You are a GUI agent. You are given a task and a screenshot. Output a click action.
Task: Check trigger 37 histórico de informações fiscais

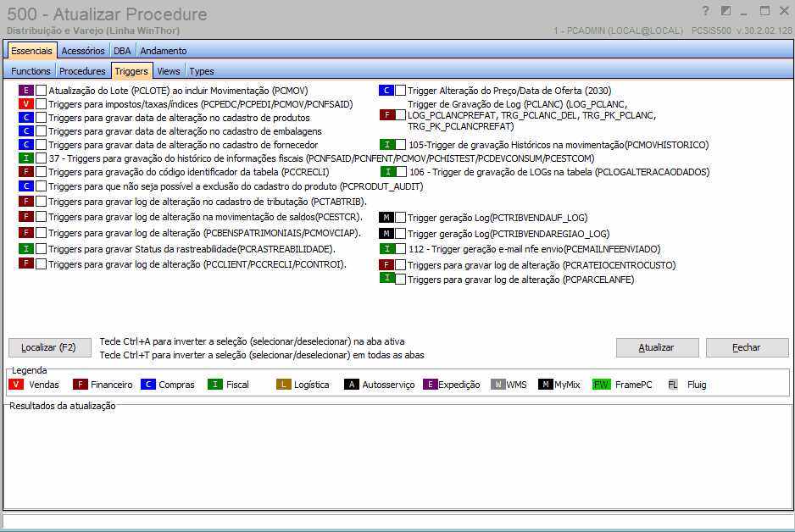41,158
